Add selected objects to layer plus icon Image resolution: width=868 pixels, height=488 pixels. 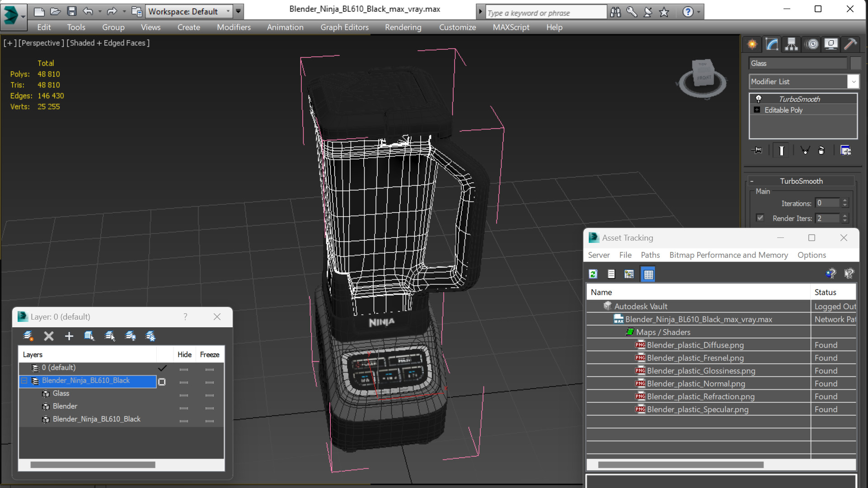pyautogui.click(x=69, y=336)
